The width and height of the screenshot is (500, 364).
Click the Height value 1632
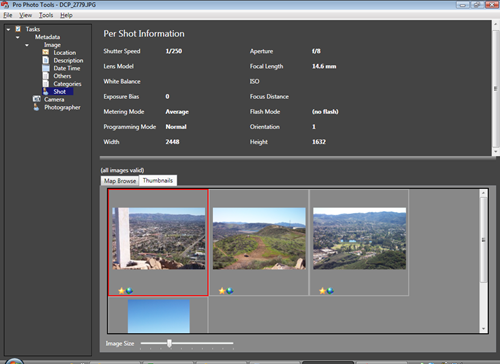click(x=319, y=142)
